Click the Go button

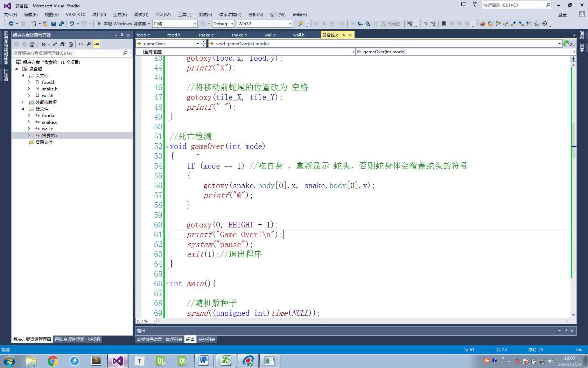pos(569,43)
